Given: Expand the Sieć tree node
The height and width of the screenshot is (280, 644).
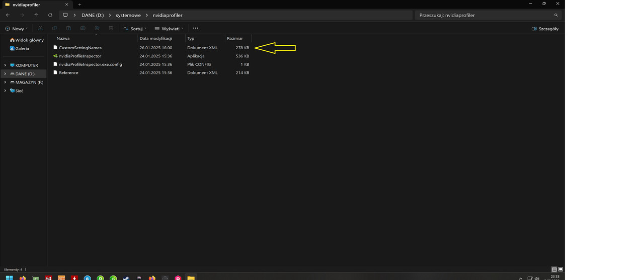Looking at the screenshot, I should pos(5,91).
